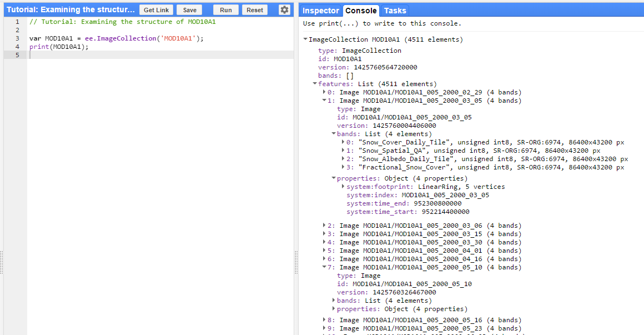The height and width of the screenshot is (335, 644).
Task: Click Run to execute the script
Action: [x=225, y=9]
